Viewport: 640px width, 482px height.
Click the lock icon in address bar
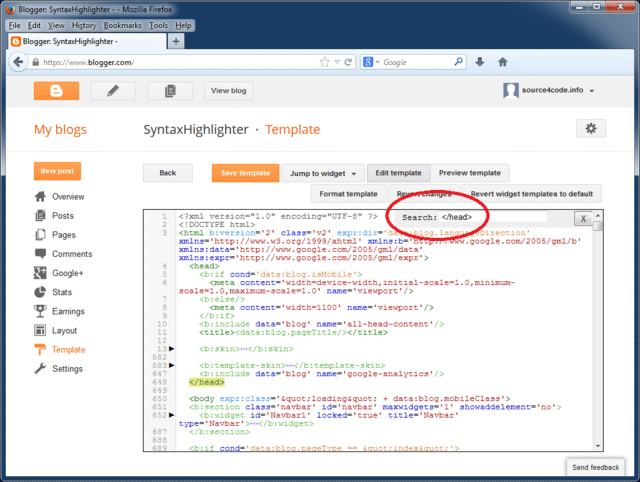[36, 62]
